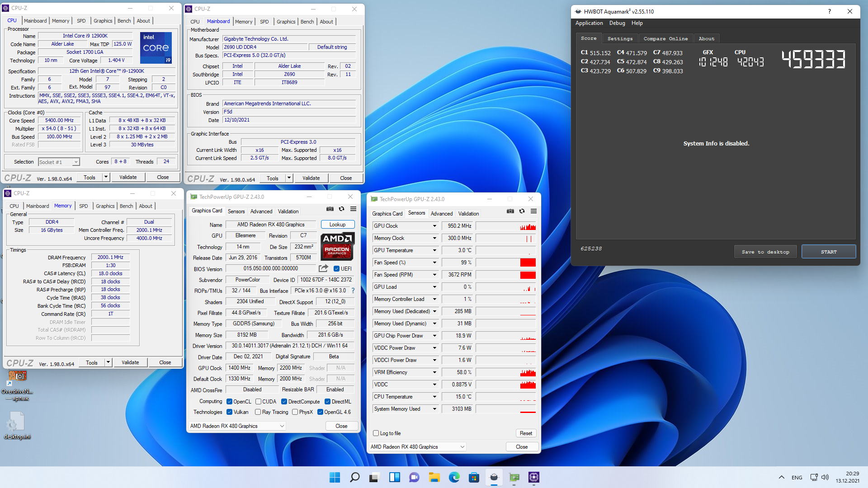Click the GPU-Z taskbar icon
868x488 pixels.
[x=514, y=477]
